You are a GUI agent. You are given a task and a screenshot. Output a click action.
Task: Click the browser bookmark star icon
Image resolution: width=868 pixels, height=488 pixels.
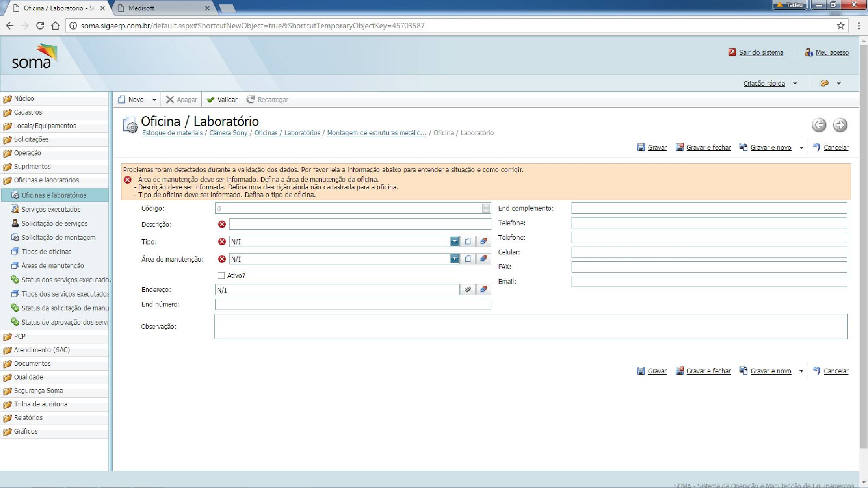pyautogui.click(x=841, y=26)
